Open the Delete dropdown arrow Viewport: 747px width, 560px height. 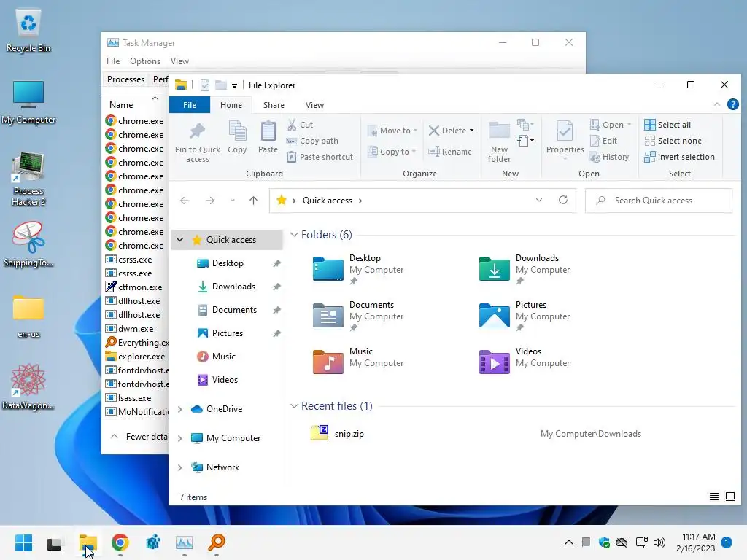tap(472, 131)
